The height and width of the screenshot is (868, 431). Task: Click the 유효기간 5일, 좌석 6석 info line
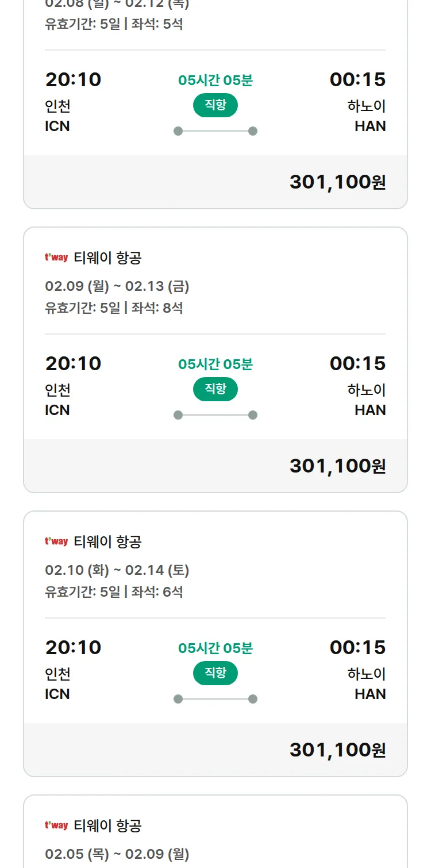pyautogui.click(x=114, y=592)
